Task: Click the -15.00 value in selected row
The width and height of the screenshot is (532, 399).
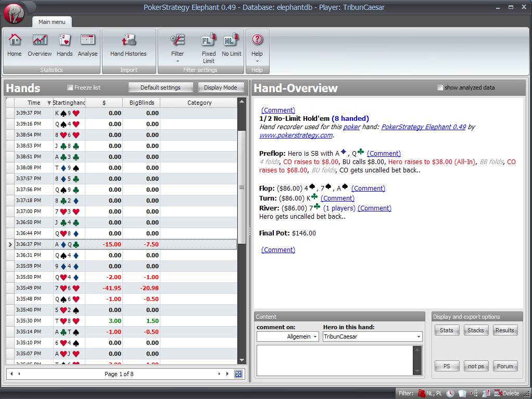Action: click(x=112, y=244)
